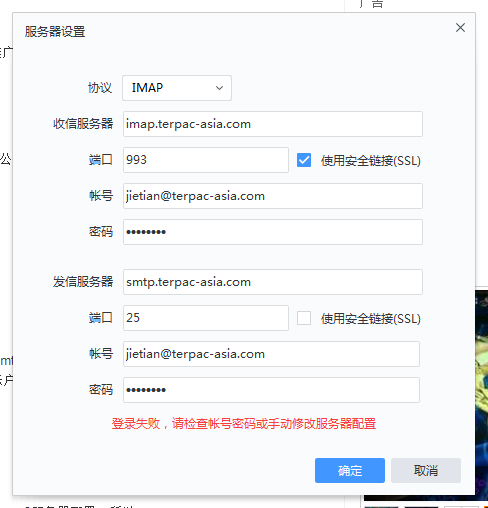Screen dimensions: 488x508
Task: Enable SSL for the outgoing server port 25
Action: pos(304,318)
